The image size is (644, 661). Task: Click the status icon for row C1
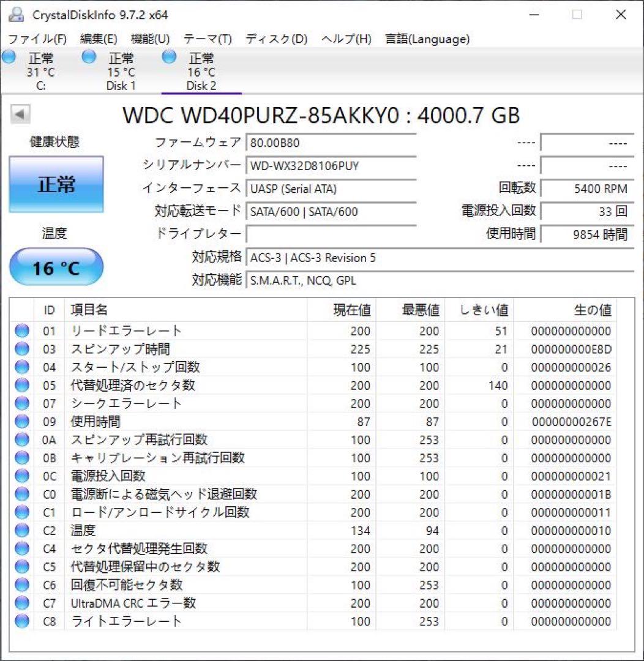tap(22, 512)
